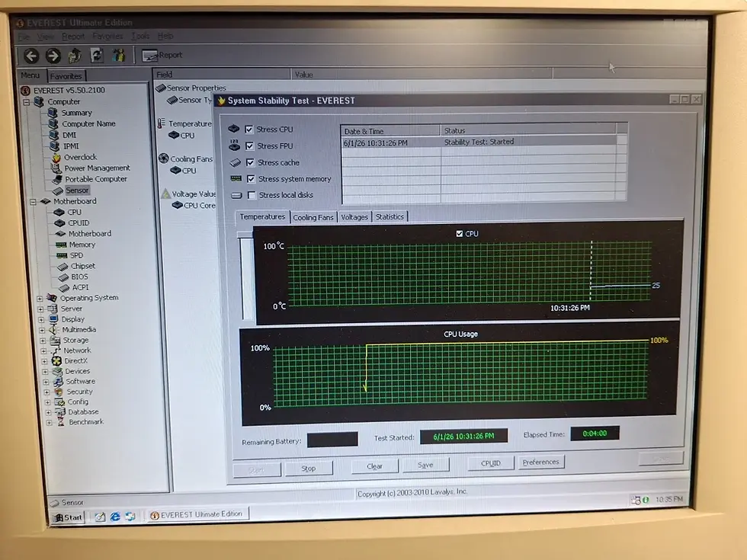Select the Sensor item in tree
Image resolution: width=747 pixels, height=560 pixels.
(77, 190)
